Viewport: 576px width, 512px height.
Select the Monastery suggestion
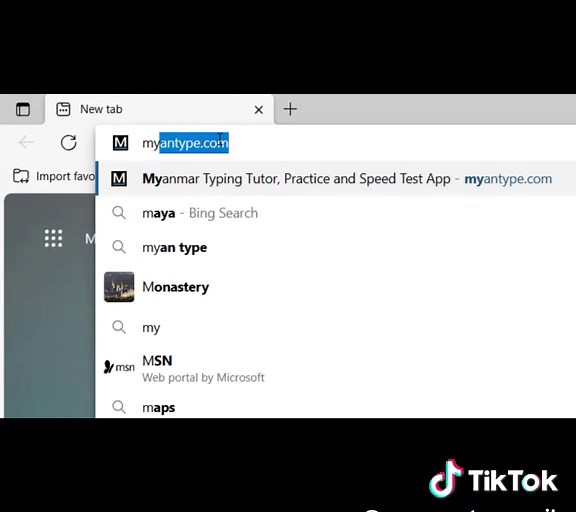[x=335, y=287]
